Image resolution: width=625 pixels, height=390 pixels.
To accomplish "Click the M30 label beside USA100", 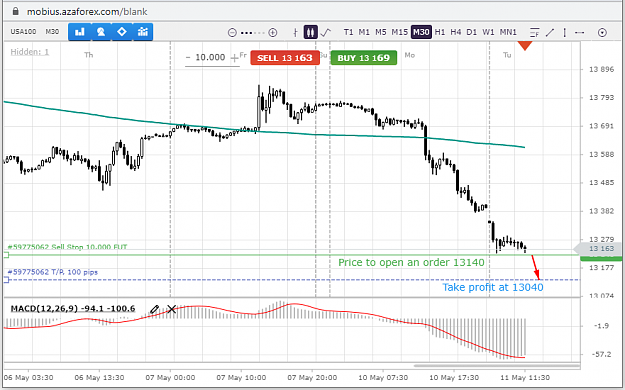I will (52, 32).
